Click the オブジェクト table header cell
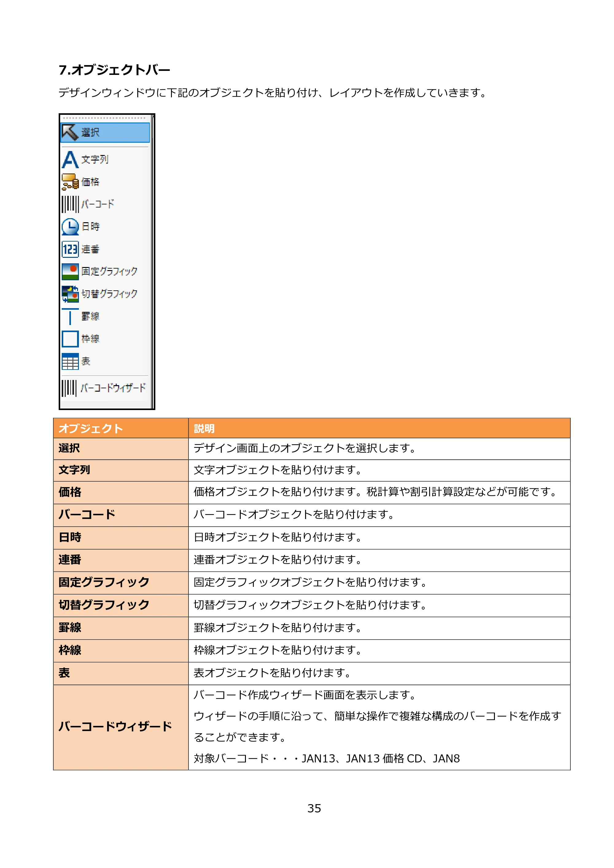Screen dimensions: 614x868 (121, 428)
